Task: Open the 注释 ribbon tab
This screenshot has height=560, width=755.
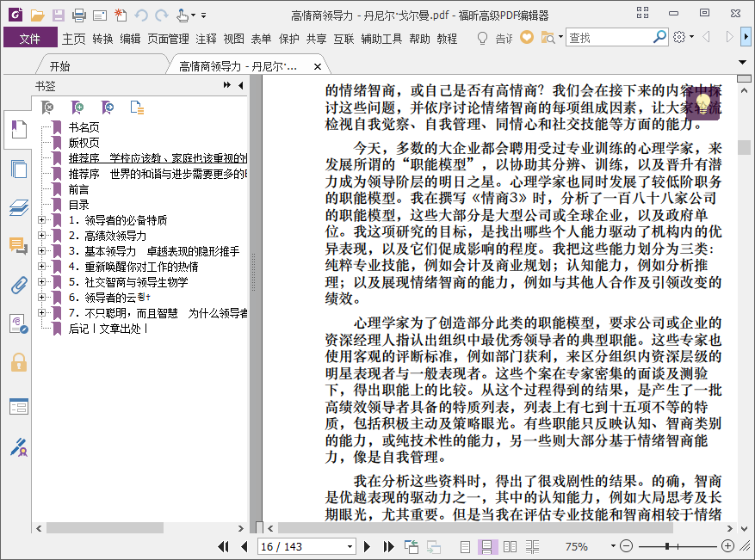Action: pos(206,39)
